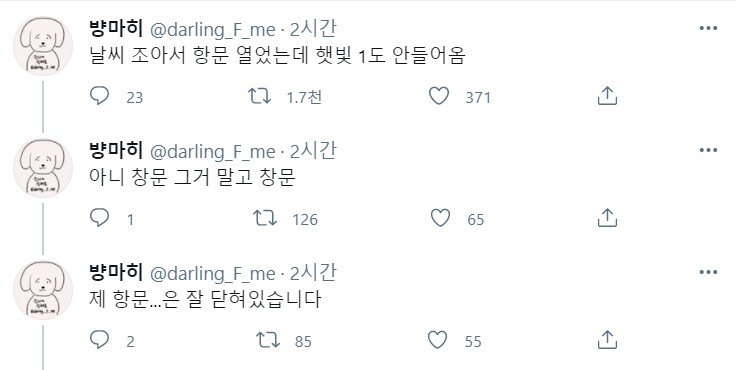
Task: Like the first tweet with 371 likes
Action: tap(439, 96)
